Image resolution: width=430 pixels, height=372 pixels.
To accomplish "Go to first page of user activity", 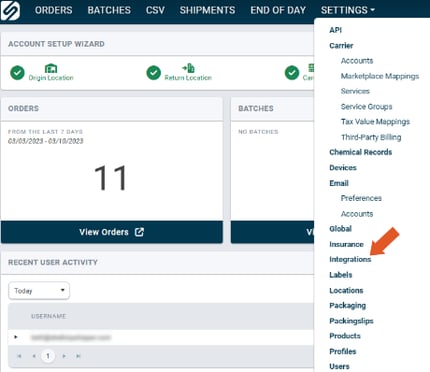I will 19,356.
